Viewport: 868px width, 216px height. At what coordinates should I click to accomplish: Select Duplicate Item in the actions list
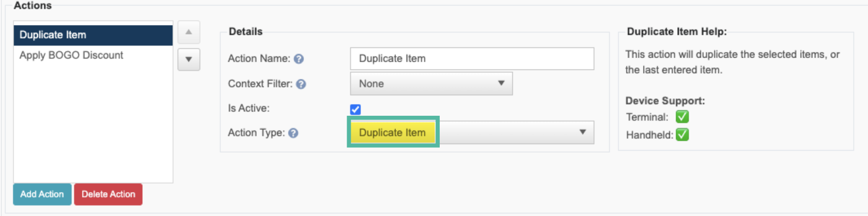93,35
